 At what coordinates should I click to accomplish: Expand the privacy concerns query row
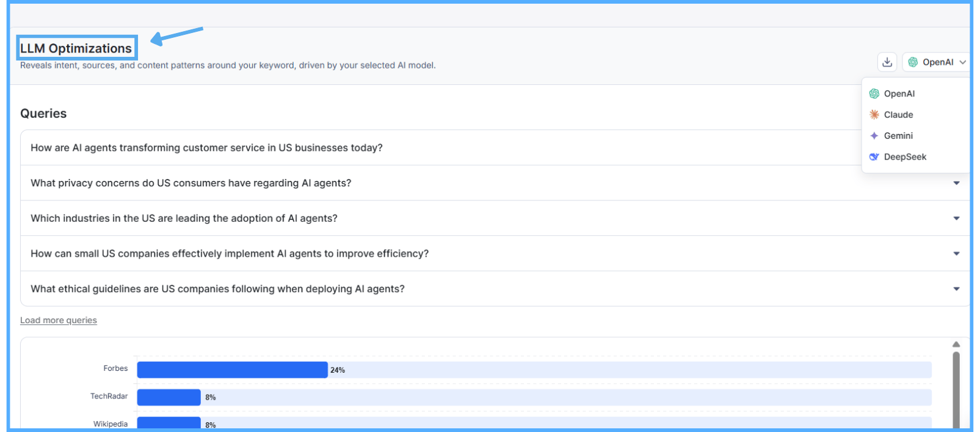tap(956, 183)
